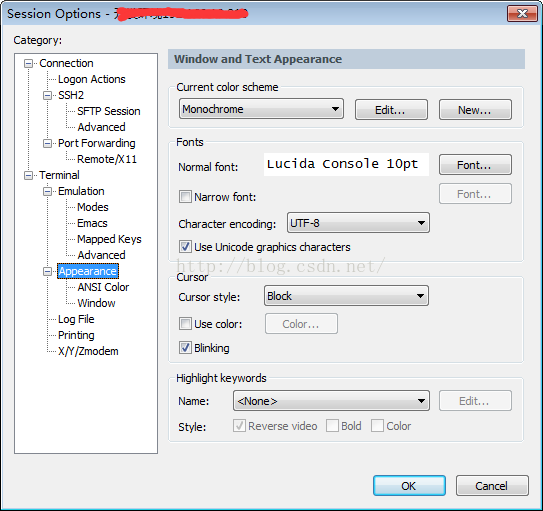Collapse the Emulation tree node
543x511 pixels.
coord(47,191)
